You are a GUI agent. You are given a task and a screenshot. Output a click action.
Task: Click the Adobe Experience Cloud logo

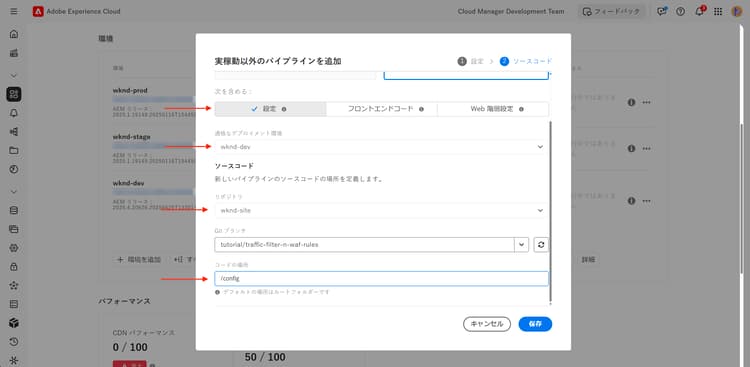coord(38,11)
